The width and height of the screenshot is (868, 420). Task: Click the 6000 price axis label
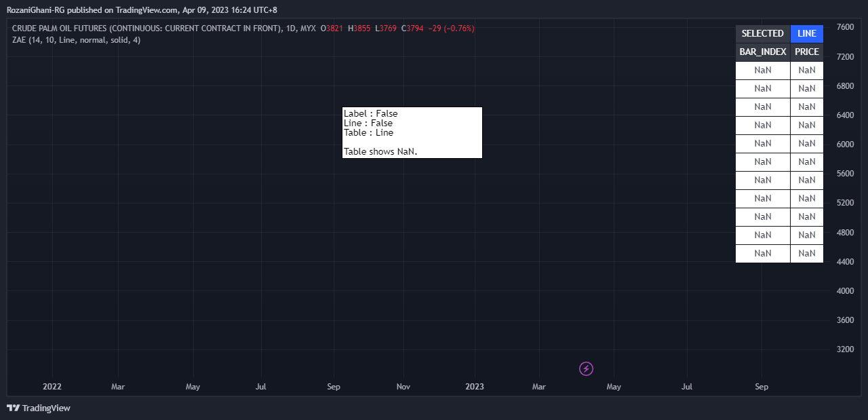[x=846, y=145]
